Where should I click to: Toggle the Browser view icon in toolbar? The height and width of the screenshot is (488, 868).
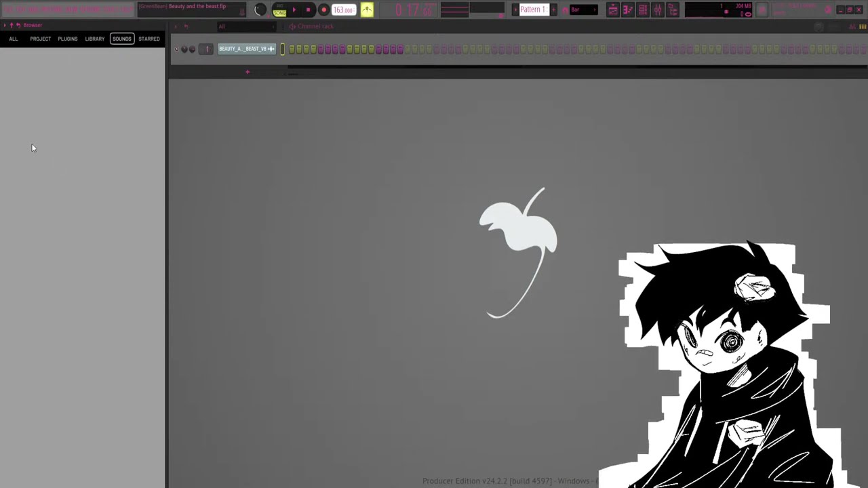click(x=673, y=9)
